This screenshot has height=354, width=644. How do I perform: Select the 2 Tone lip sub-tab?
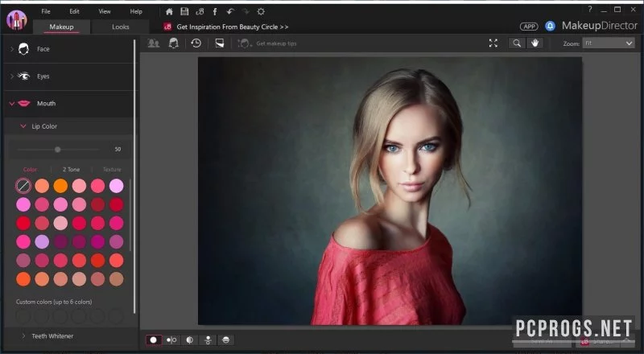[71, 169]
